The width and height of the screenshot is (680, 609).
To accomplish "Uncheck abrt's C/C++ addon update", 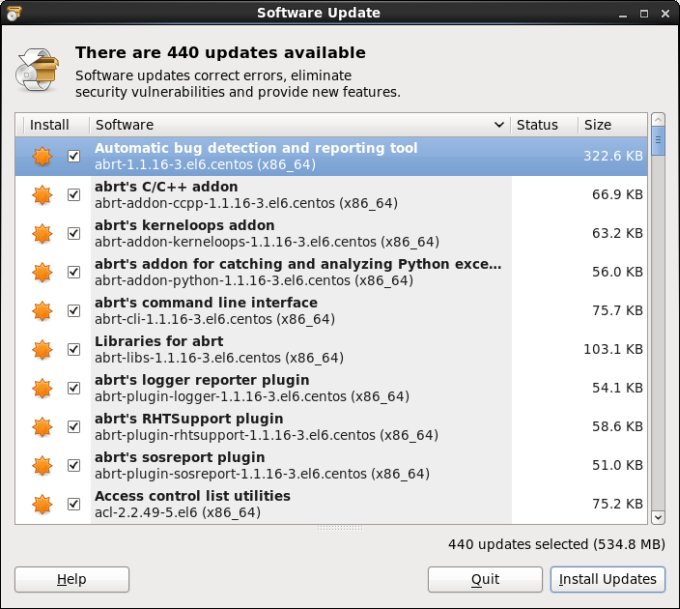I will pos(74,194).
